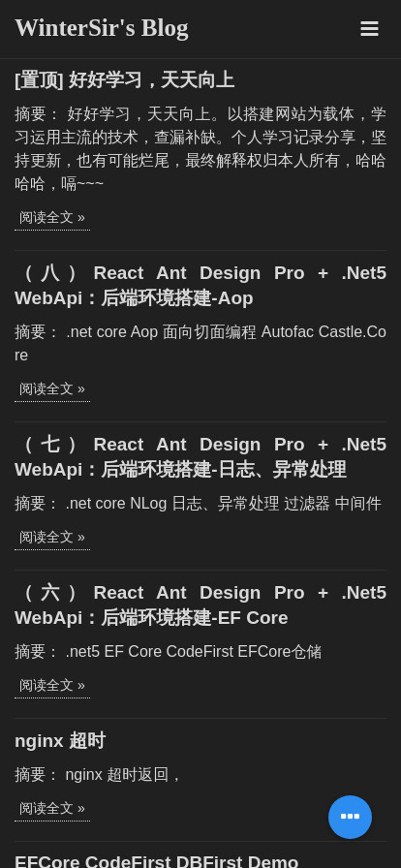
Task: Click 阅读全文 under the Aop post
Action: coord(52,389)
